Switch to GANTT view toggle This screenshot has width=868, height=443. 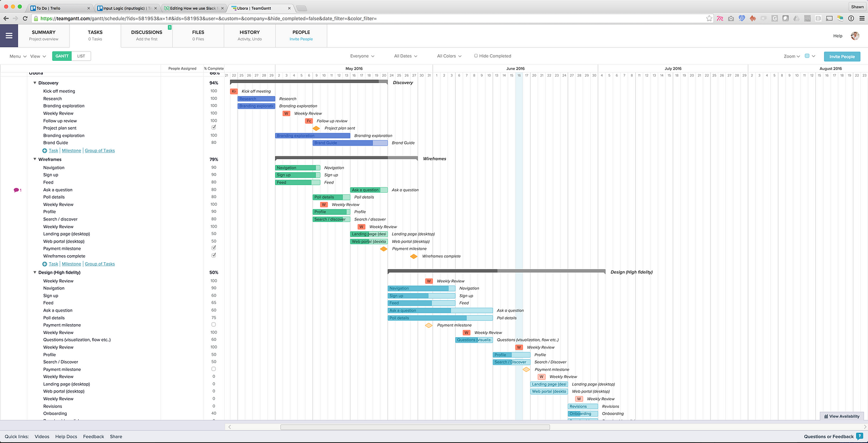click(x=62, y=56)
